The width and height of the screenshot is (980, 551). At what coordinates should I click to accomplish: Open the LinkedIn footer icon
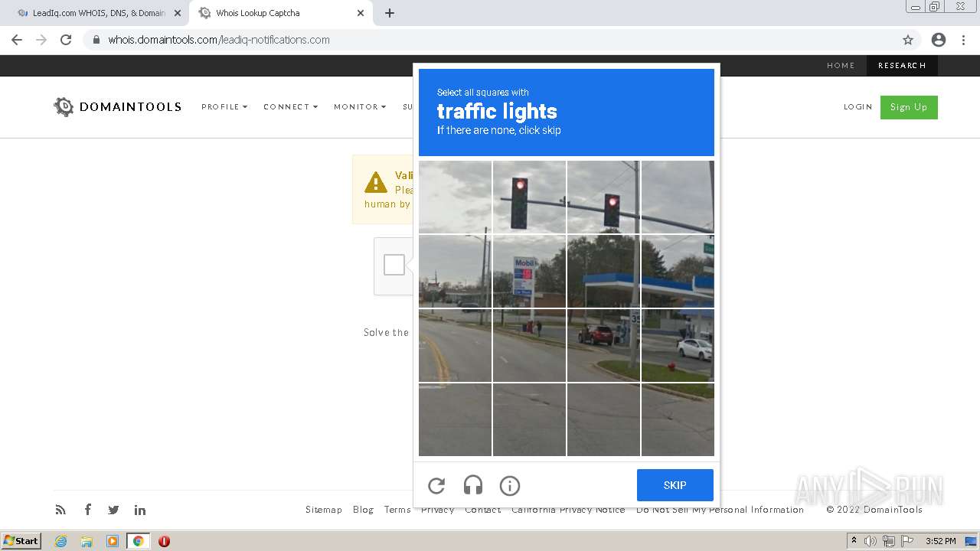[140, 510]
